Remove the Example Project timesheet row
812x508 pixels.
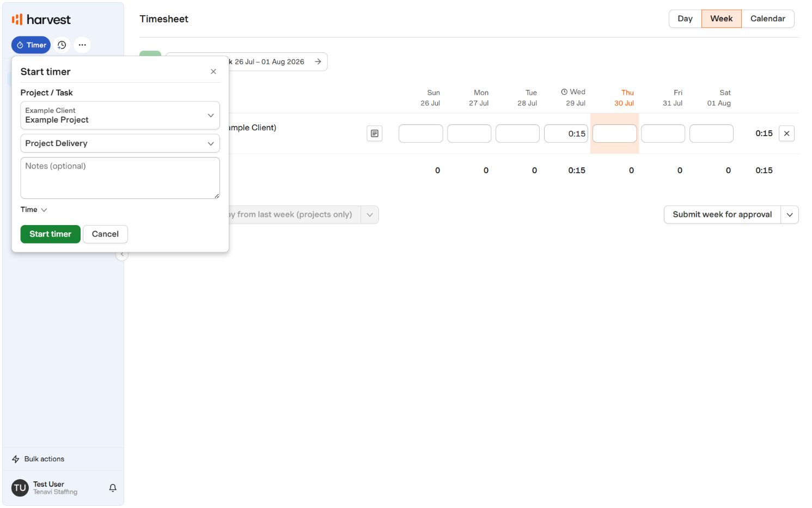786,134
